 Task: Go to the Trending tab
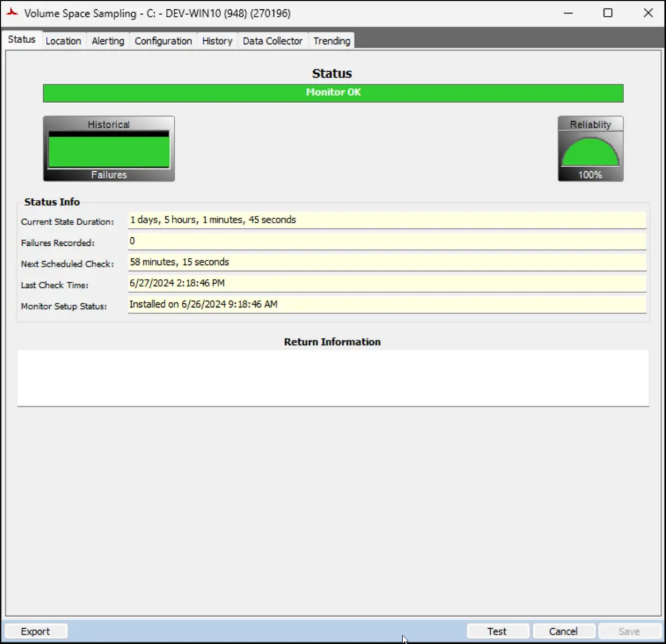click(332, 41)
